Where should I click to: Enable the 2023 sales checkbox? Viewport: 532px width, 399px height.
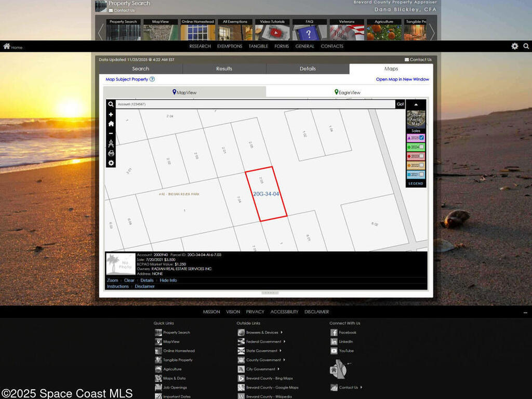tap(422, 156)
